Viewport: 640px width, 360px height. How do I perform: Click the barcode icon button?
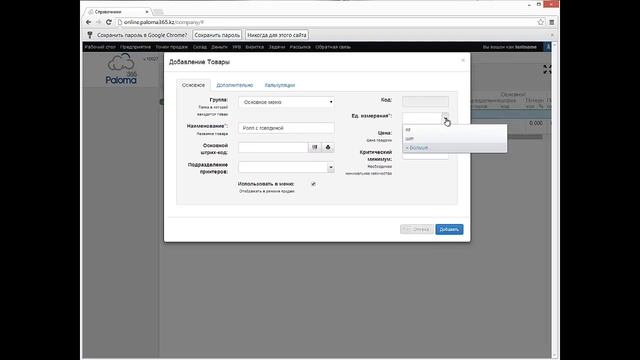[315, 147]
